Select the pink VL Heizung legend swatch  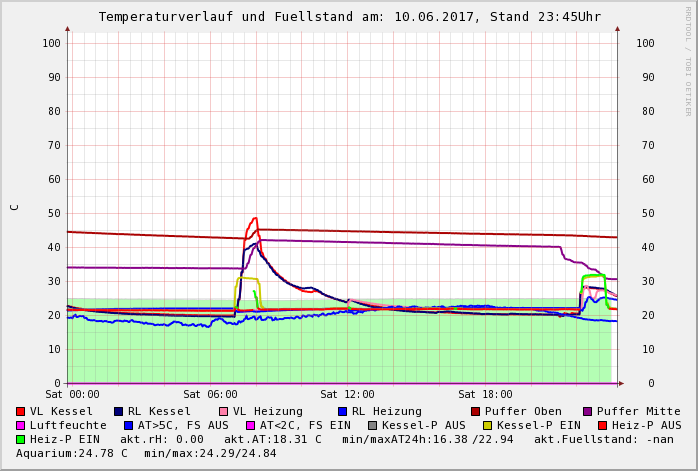[x=223, y=412]
